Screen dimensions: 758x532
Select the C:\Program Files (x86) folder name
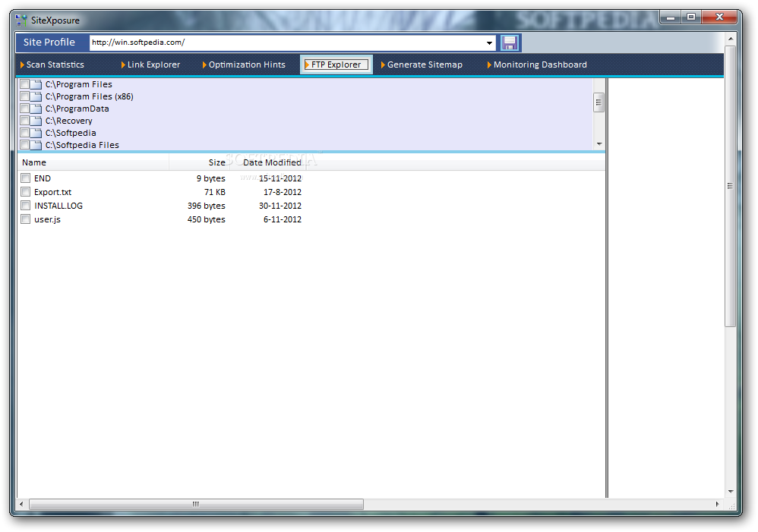[89, 96]
